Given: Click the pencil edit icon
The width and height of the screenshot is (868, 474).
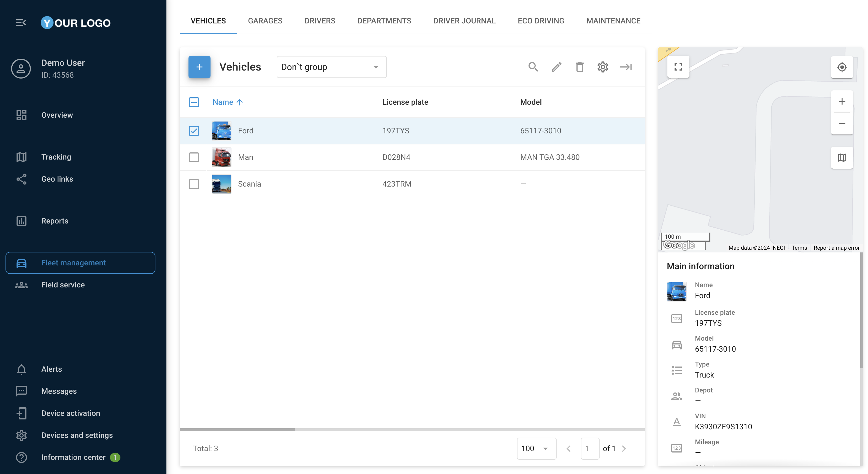Looking at the screenshot, I should (556, 67).
